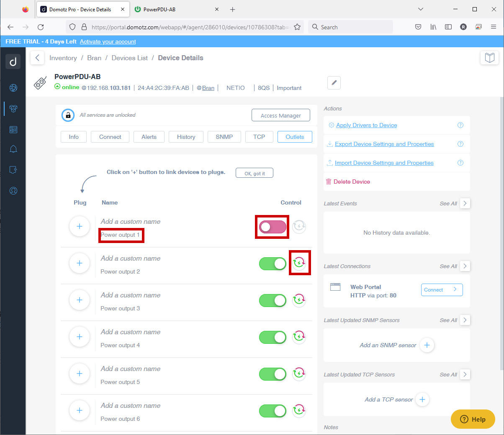Turn off Power output 6 switch
Image resolution: width=504 pixels, height=435 pixels.
[273, 411]
